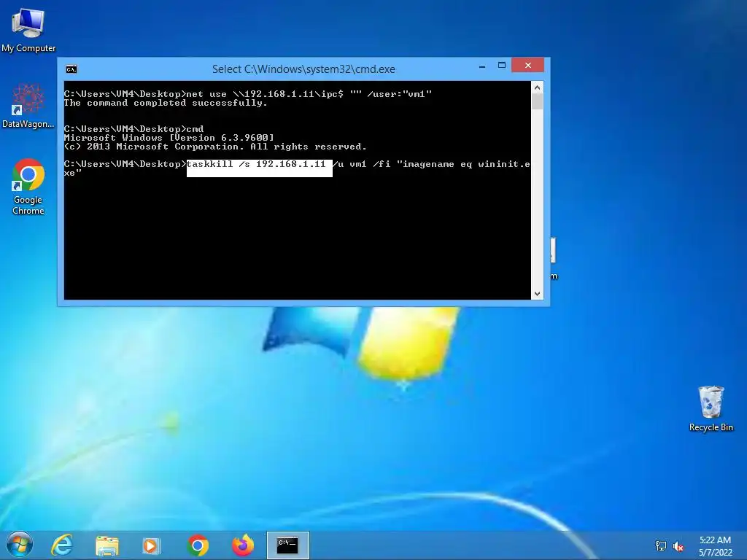Switch to the cmd.exe taskbar button

pyautogui.click(x=287, y=545)
